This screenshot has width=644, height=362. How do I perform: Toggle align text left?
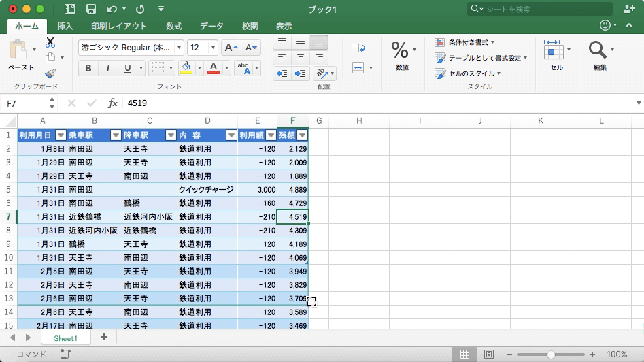click(282, 58)
